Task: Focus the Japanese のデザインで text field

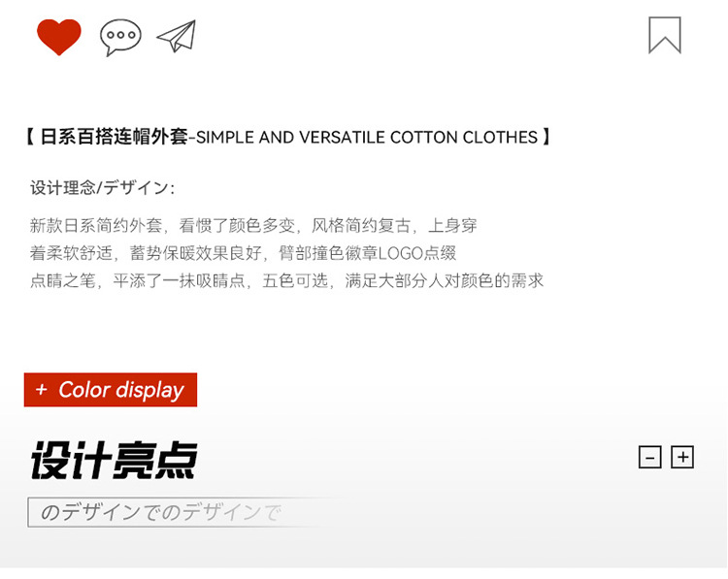Action: tap(185, 513)
